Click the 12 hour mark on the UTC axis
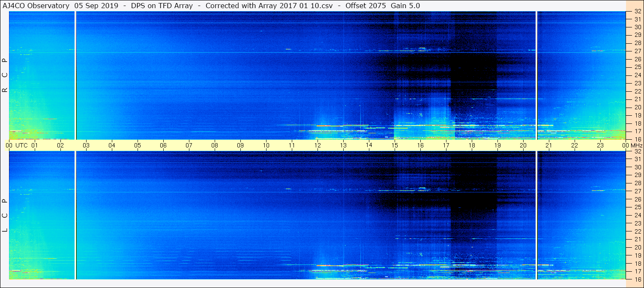This screenshot has height=288, width=644. pos(318,145)
